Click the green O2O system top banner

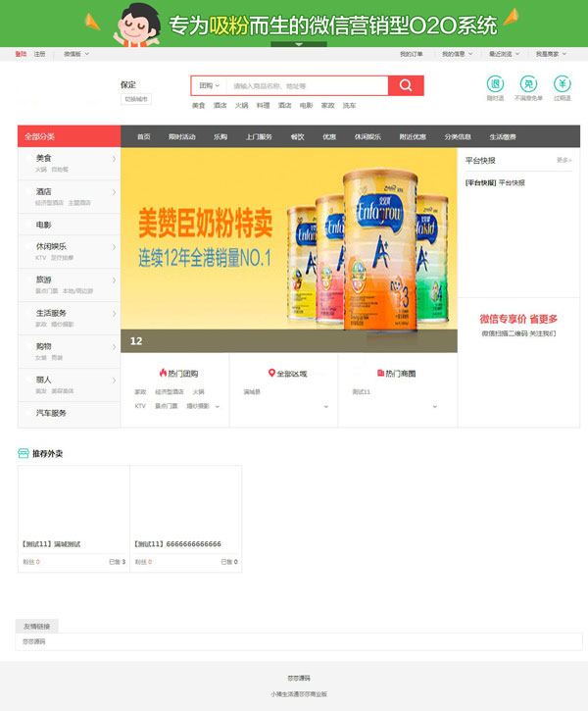pyautogui.click(x=294, y=23)
